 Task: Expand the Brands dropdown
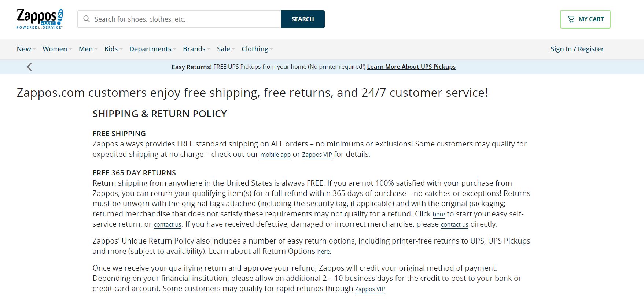coord(196,49)
